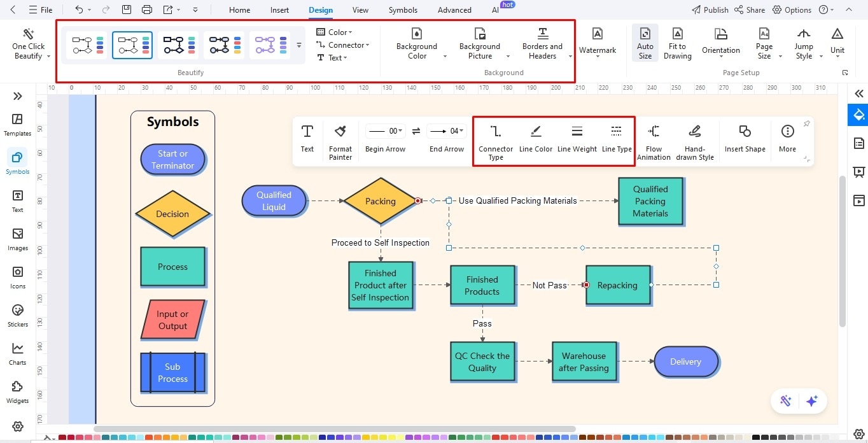The height and width of the screenshot is (443, 868).
Task: Open the Color dropdown in Beautify
Action: 335,32
